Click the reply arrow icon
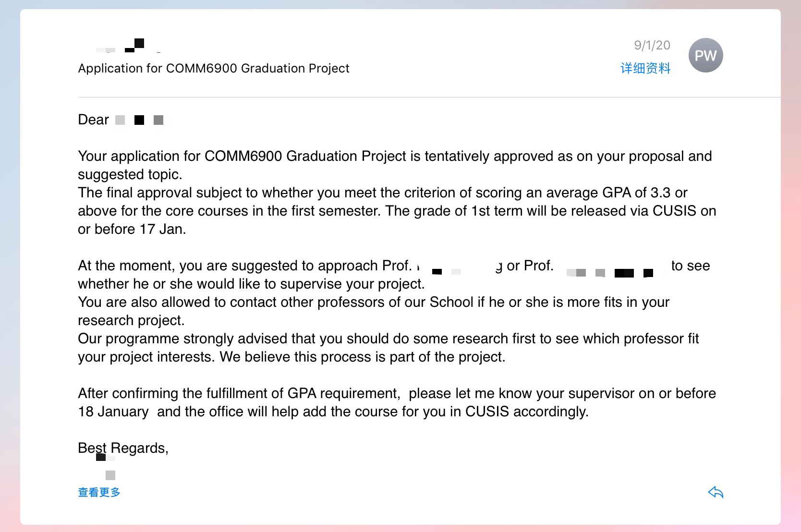Viewport: 801px width, 532px height. pos(716,492)
